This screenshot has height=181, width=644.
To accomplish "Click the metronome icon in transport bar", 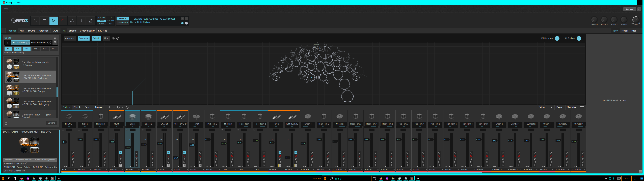I will click(x=91, y=21).
